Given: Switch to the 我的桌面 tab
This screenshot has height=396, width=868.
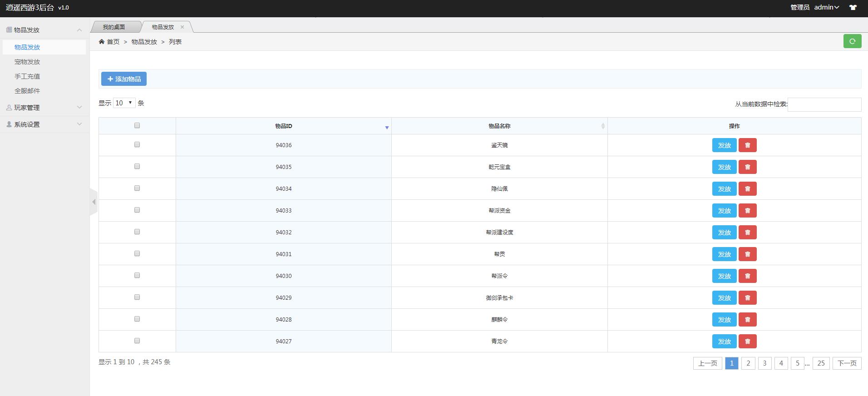Looking at the screenshot, I should [113, 27].
